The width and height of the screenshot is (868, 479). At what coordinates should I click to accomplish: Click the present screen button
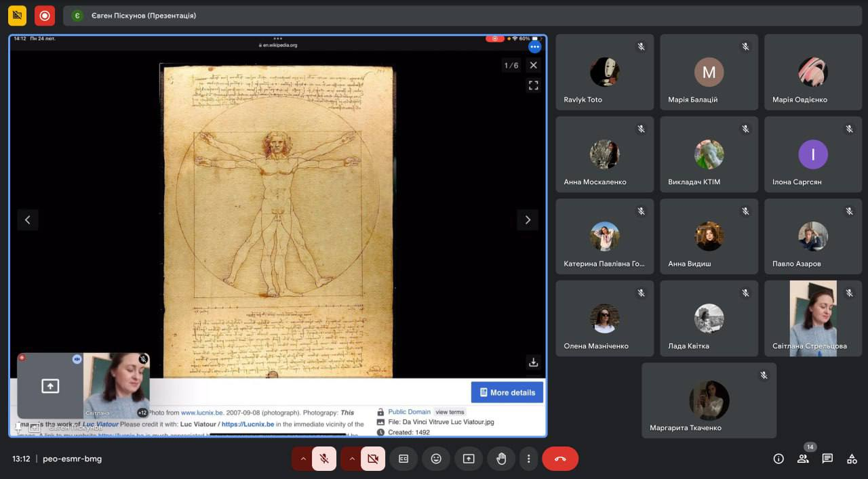point(469,459)
